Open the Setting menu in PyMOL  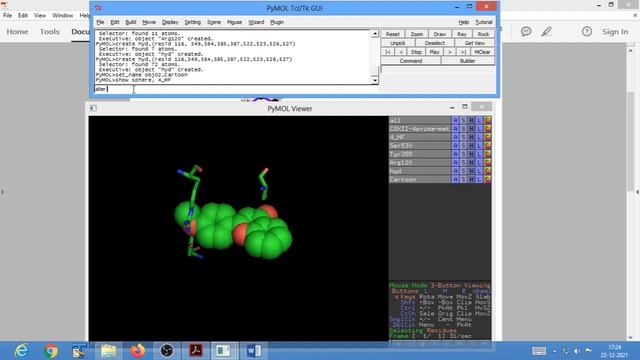point(193,22)
